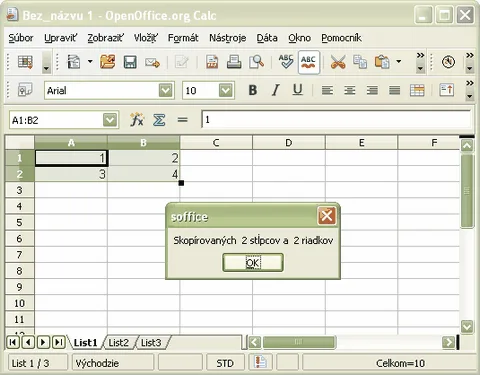The image size is (480, 375).
Task: Paste with the clipboard icon
Action: (x=382, y=62)
